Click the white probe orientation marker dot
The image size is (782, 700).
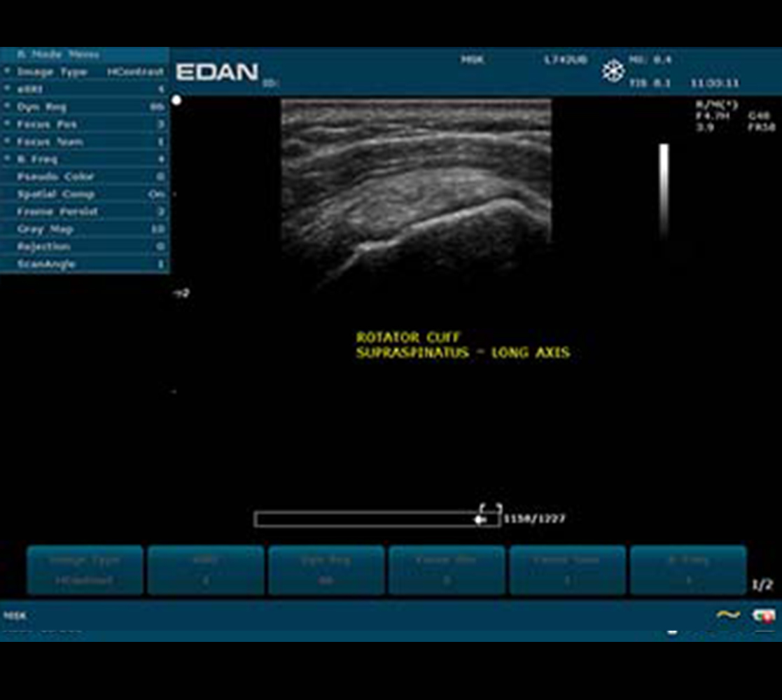pyautogui.click(x=176, y=100)
